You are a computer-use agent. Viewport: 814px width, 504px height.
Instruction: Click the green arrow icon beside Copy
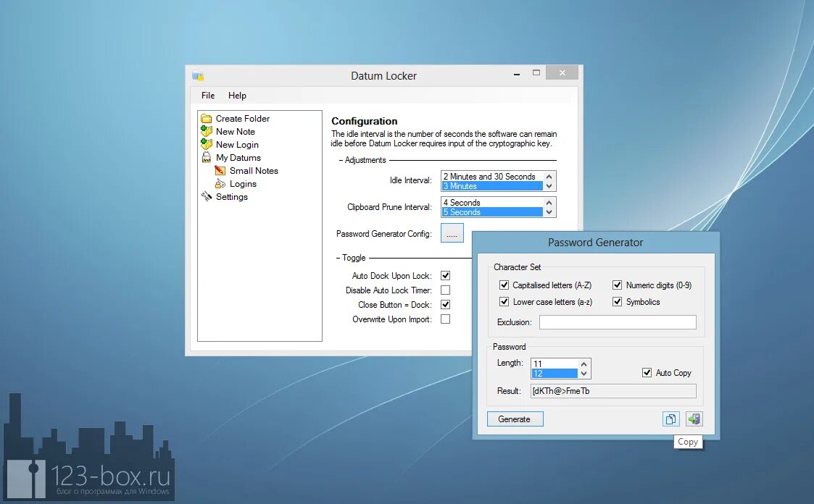pos(694,419)
